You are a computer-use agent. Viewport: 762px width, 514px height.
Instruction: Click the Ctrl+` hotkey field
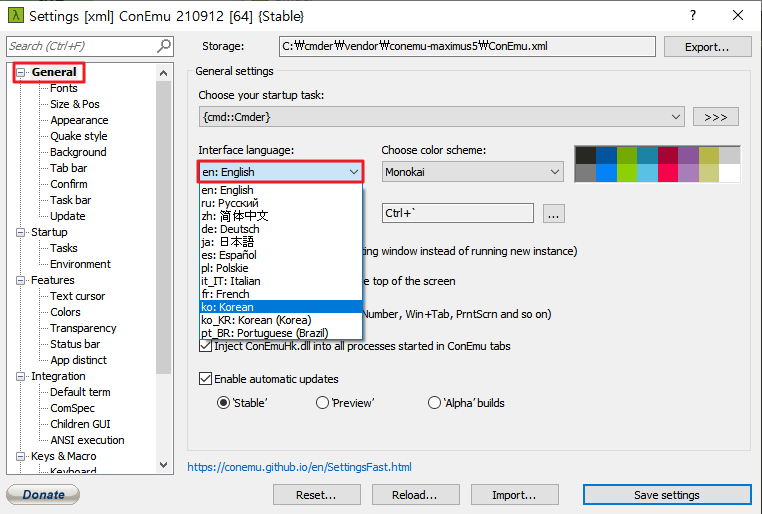pos(458,213)
